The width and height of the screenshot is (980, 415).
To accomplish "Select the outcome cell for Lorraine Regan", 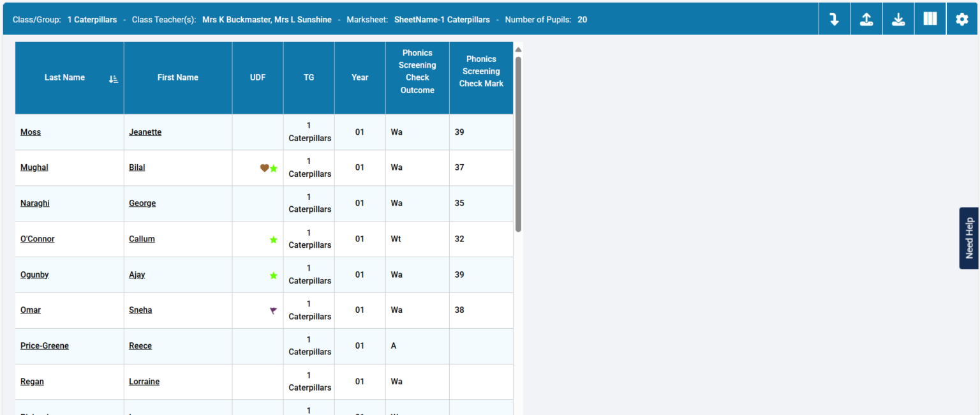I will pyautogui.click(x=417, y=382).
